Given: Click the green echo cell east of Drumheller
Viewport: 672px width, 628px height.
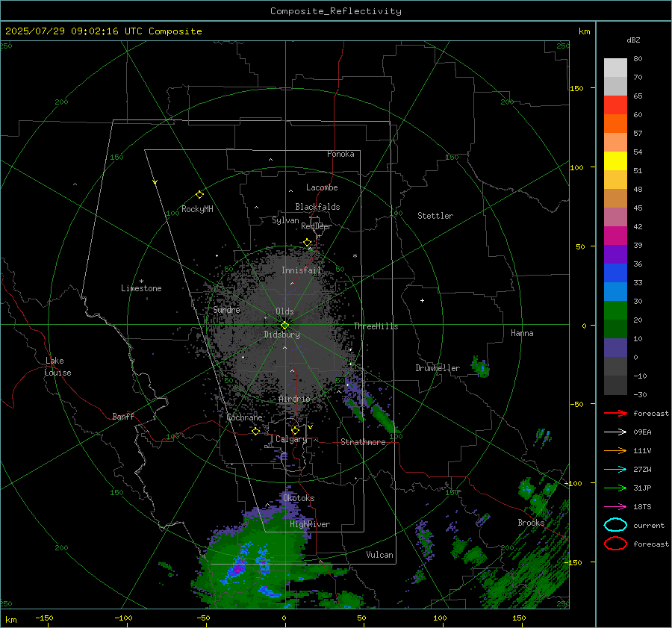Looking at the screenshot, I should 480,367.
